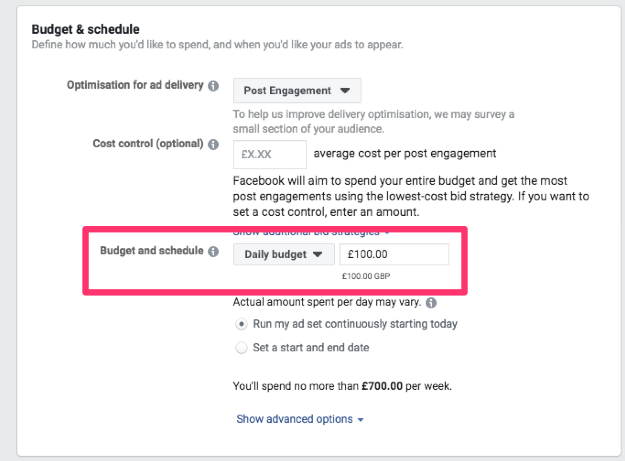The height and width of the screenshot is (461, 625).
Task: Open the Daily budget dropdown
Action: tap(283, 254)
